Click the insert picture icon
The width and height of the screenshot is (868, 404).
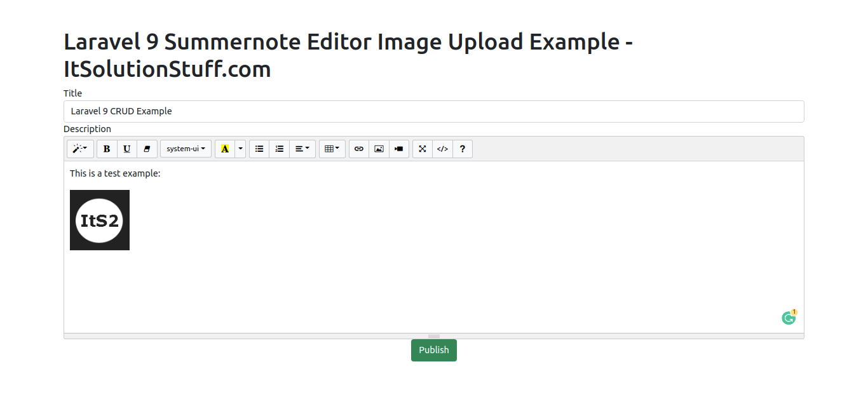(x=379, y=149)
